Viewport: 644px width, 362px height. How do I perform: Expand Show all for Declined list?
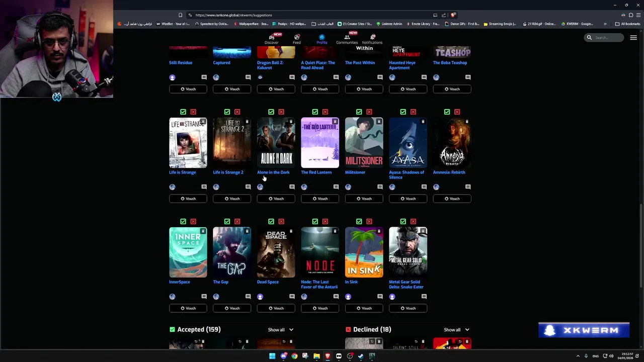457,330
